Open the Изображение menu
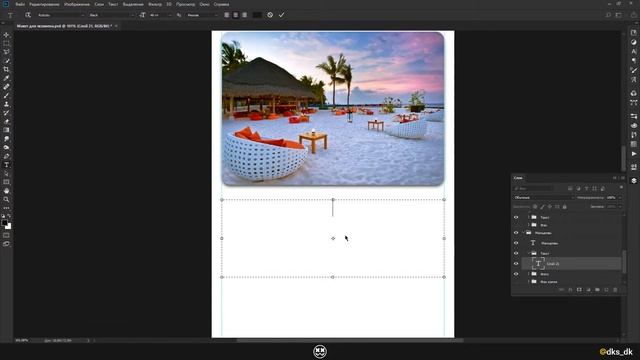Viewport: 640px width, 360px height. 77,4
